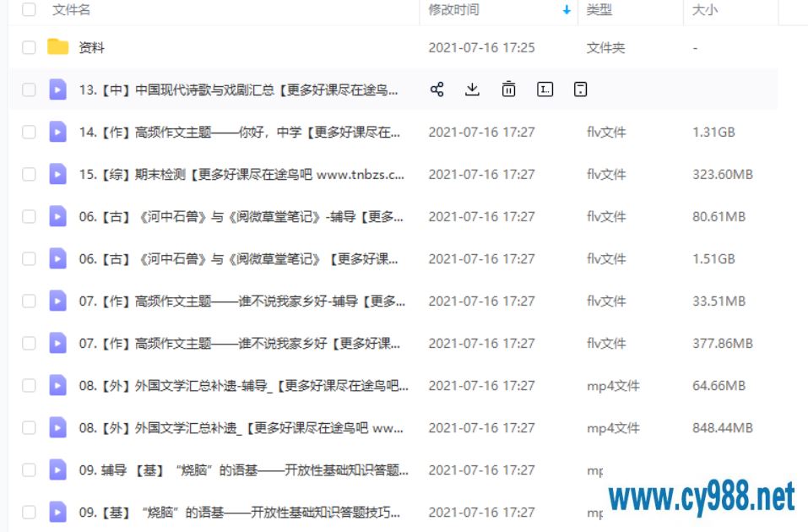The image size is (808, 532).
Task: Click the share icon on file 13 row
Action: coord(437,90)
